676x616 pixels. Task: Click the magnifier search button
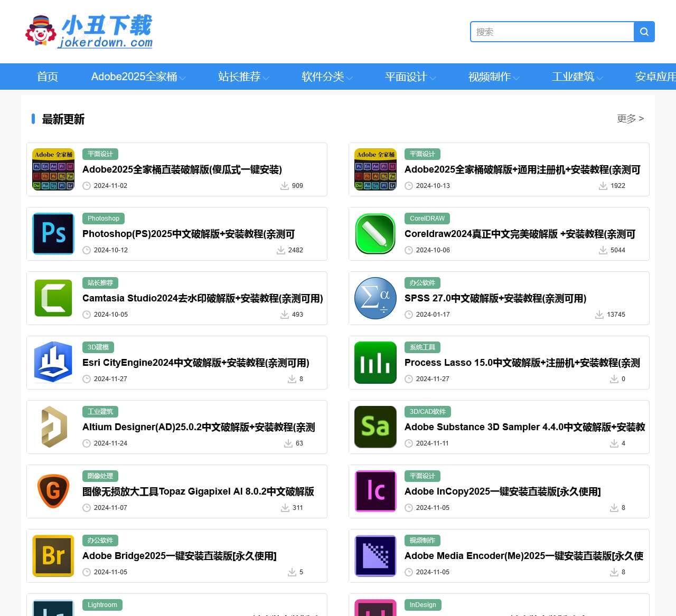(644, 32)
